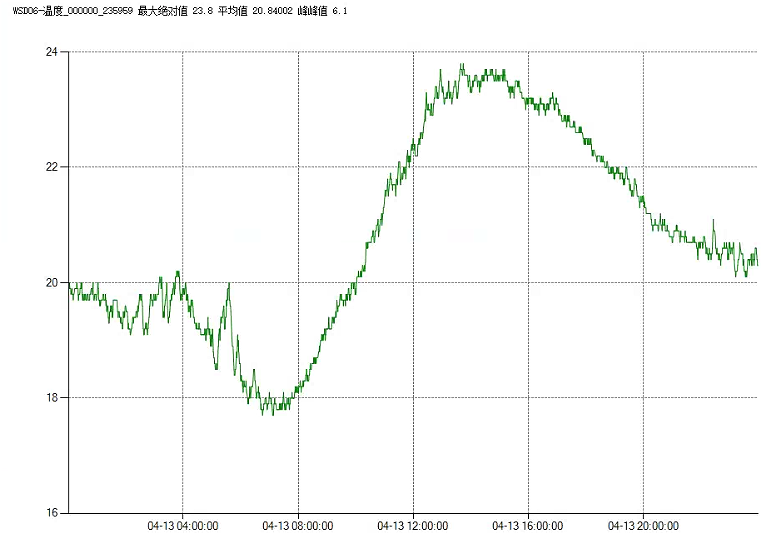
Task: Click the curve's starting point at left axis
Action: pos(70,286)
